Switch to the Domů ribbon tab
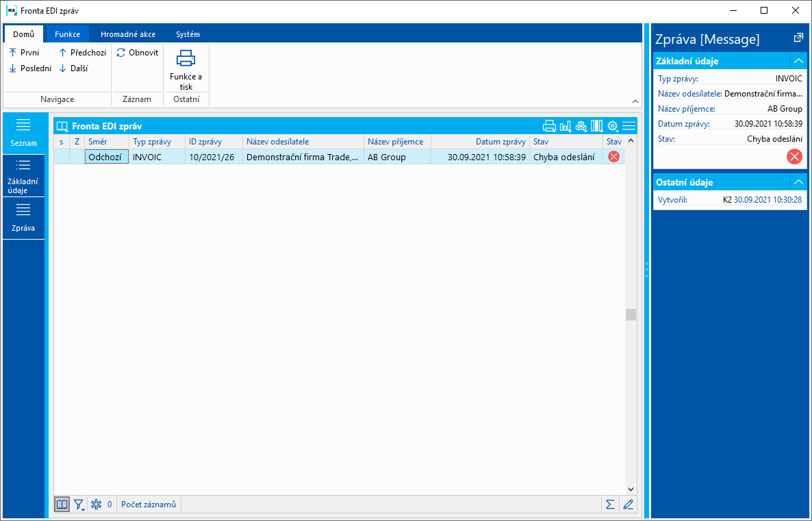This screenshot has width=812, height=521. point(24,34)
